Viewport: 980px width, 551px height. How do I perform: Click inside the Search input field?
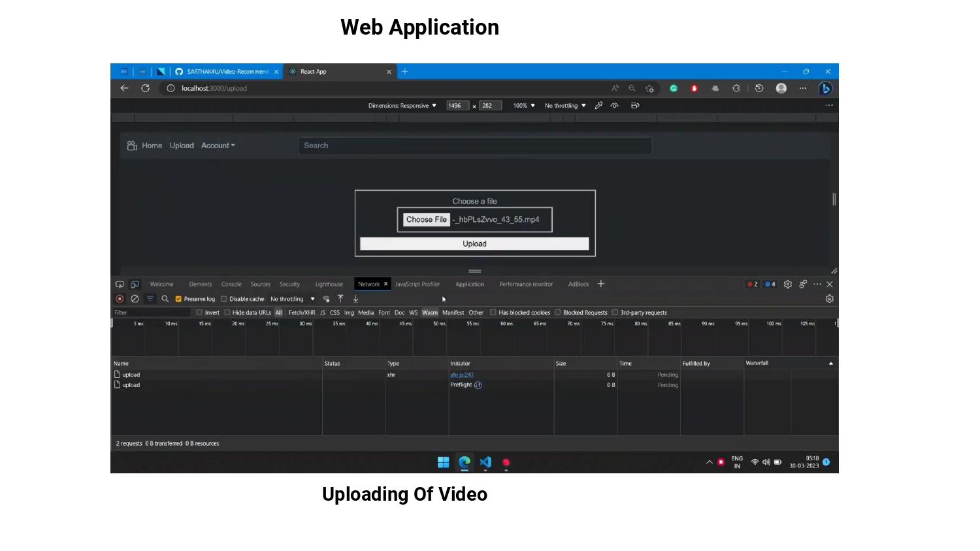click(474, 145)
